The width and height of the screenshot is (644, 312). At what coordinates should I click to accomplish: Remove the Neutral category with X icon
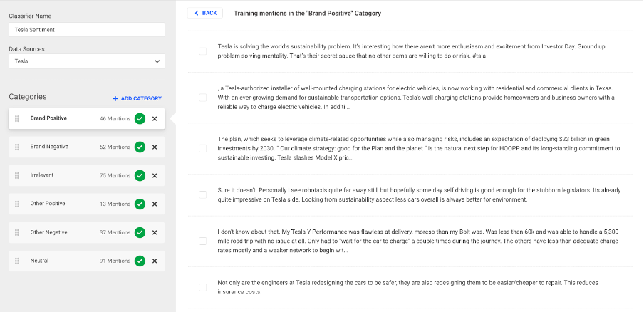(155, 261)
